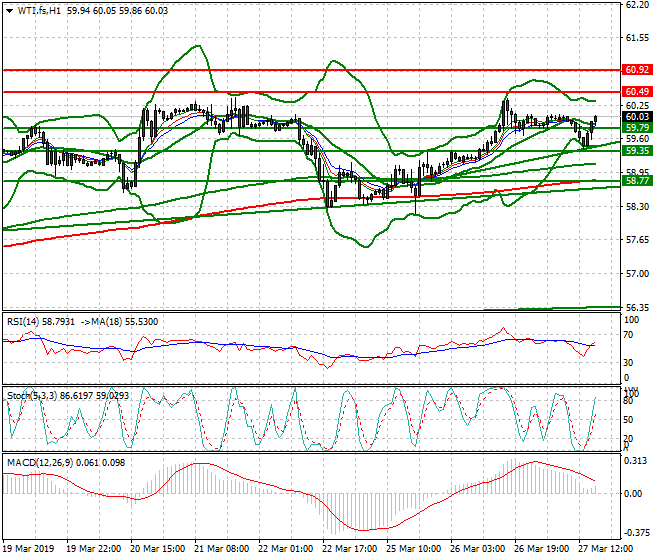The image size is (660, 560).
Task: Select the RSI(14) 58.7931 indicator label
Action: pos(41,322)
